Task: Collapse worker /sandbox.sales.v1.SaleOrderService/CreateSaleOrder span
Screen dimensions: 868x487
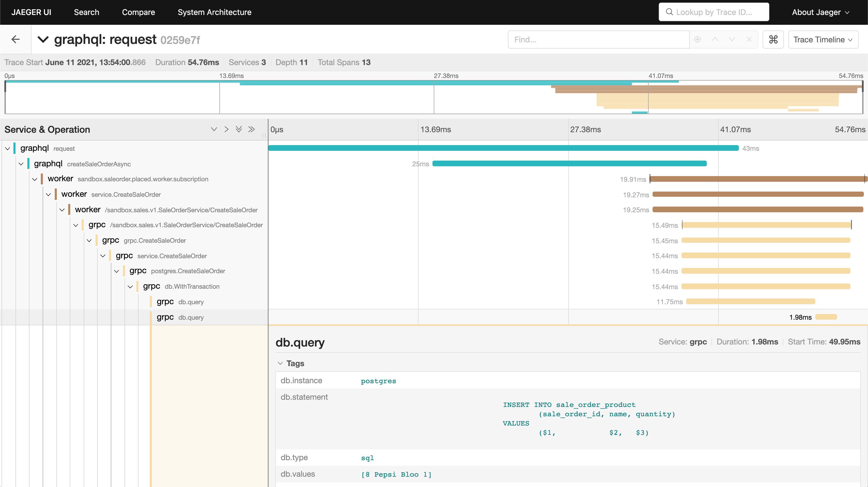Action: click(x=62, y=210)
